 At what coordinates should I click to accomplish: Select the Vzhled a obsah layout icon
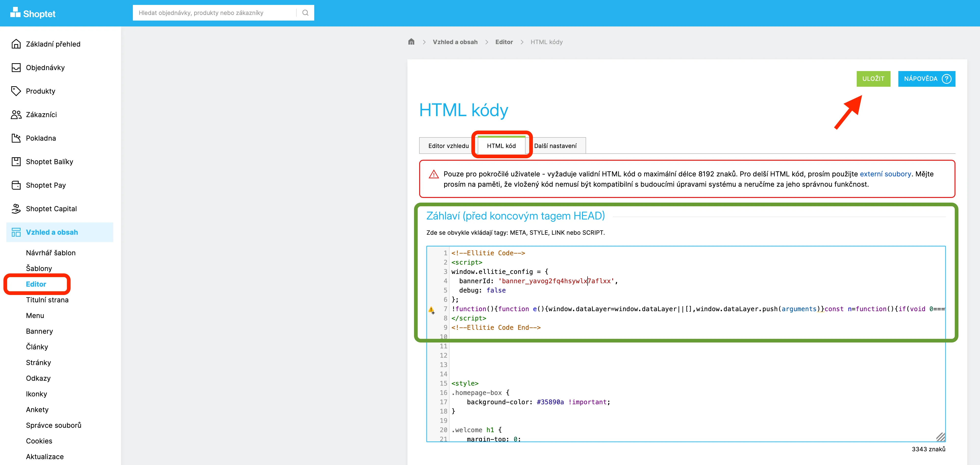tap(16, 232)
